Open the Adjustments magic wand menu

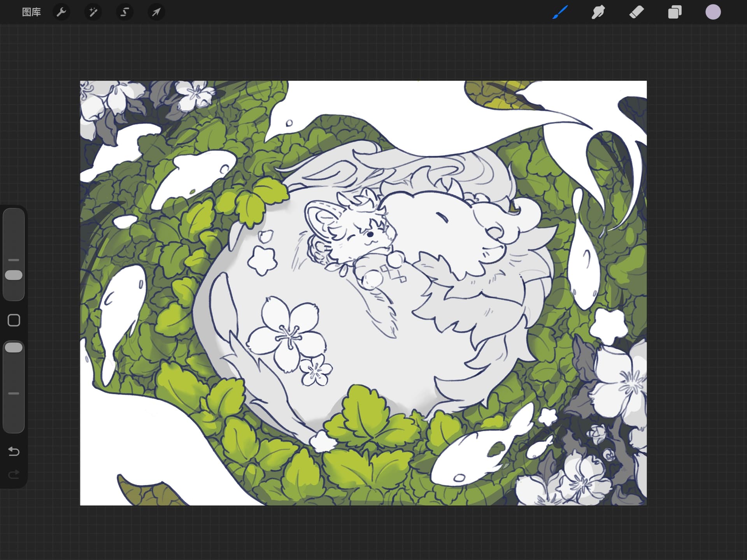click(93, 12)
